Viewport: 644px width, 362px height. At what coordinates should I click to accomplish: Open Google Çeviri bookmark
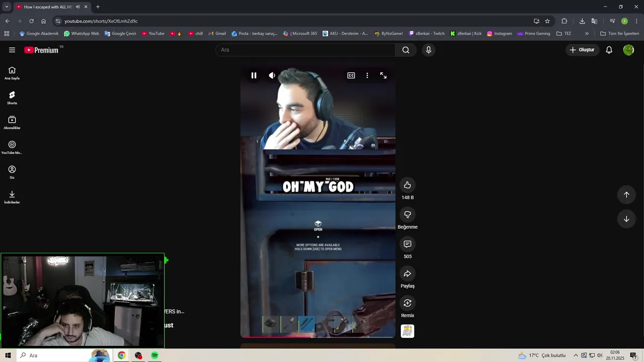(120, 34)
